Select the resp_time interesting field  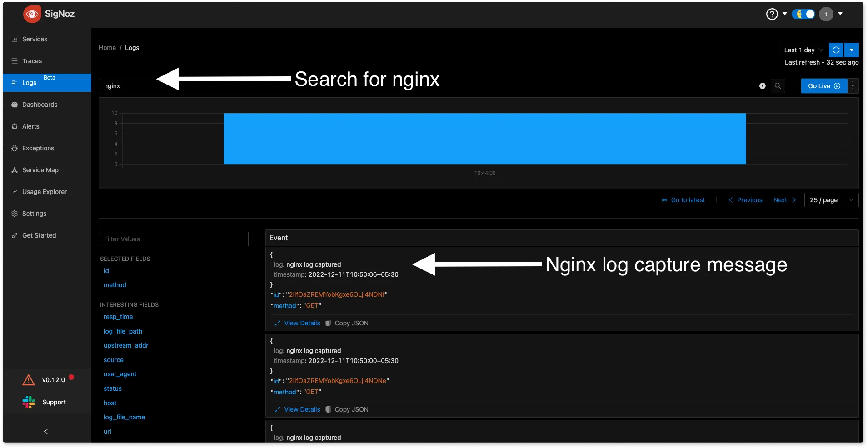coord(118,317)
